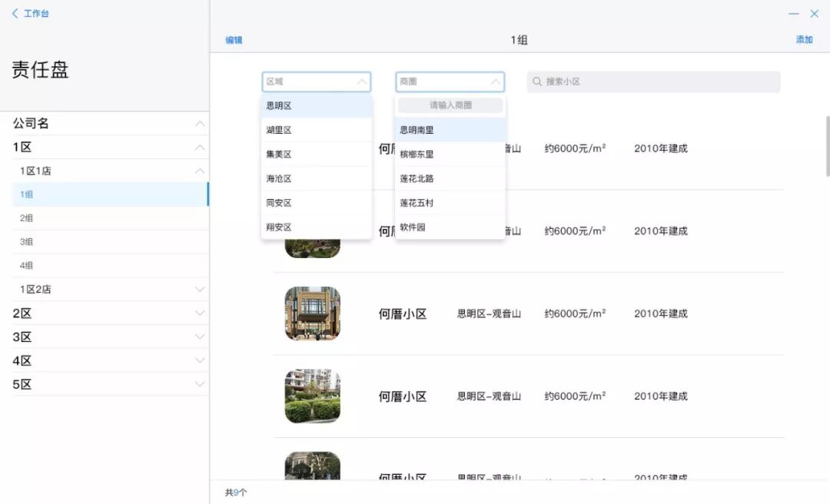The height and width of the screenshot is (504, 830).
Task: Close the window with X icon
Action: pos(814,14)
